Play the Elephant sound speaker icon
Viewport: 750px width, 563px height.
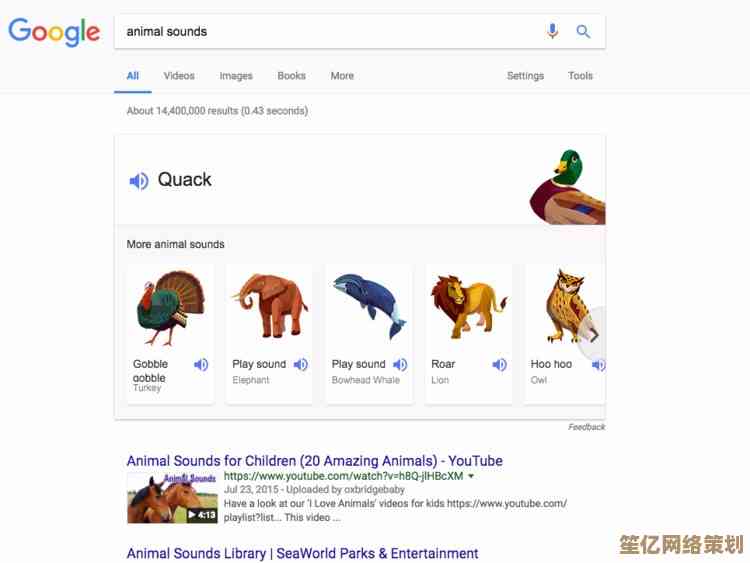click(301, 365)
